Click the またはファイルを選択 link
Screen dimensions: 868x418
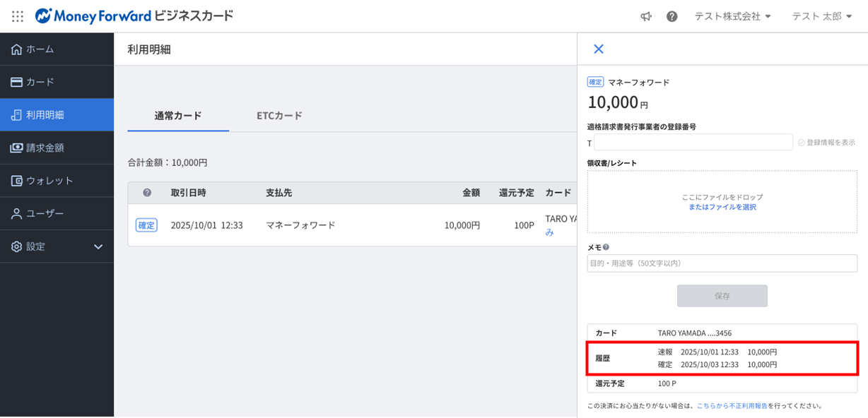click(722, 208)
